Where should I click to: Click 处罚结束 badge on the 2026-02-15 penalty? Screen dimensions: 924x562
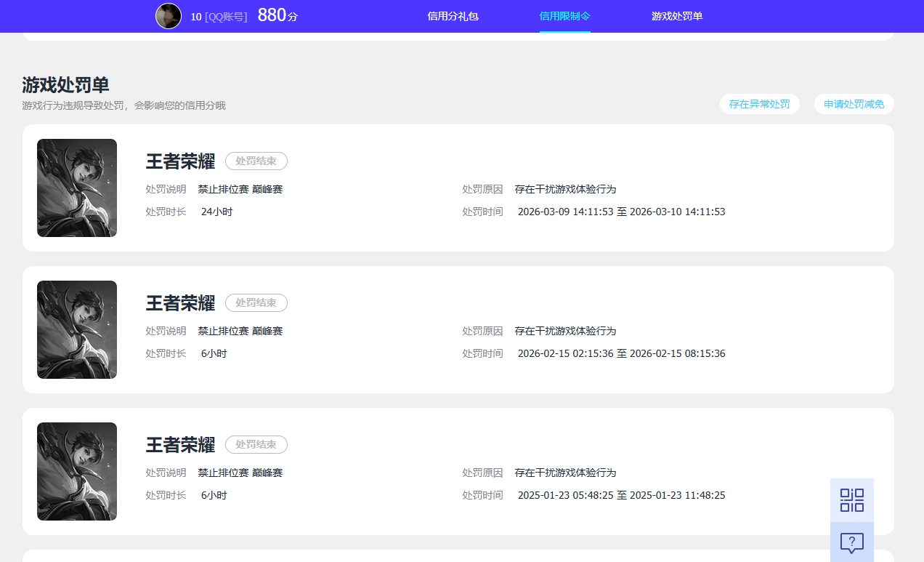pyautogui.click(x=256, y=302)
